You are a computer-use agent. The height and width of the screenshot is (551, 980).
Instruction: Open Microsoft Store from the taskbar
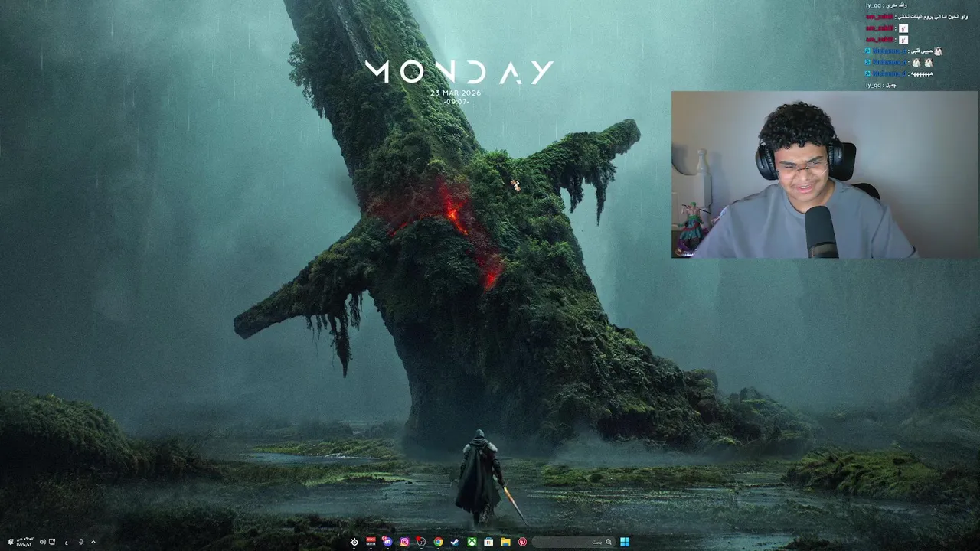(488, 542)
